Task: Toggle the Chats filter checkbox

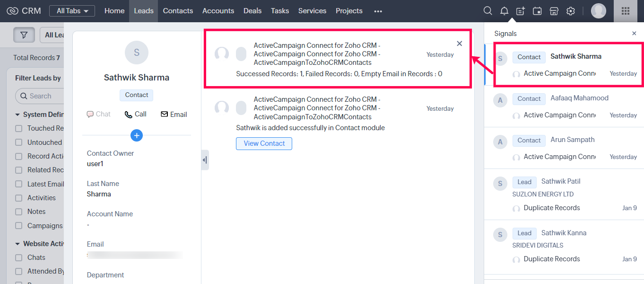Action: [19, 257]
